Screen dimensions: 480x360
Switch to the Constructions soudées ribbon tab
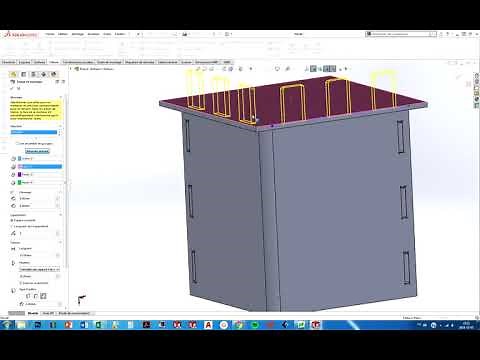pos(78,62)
